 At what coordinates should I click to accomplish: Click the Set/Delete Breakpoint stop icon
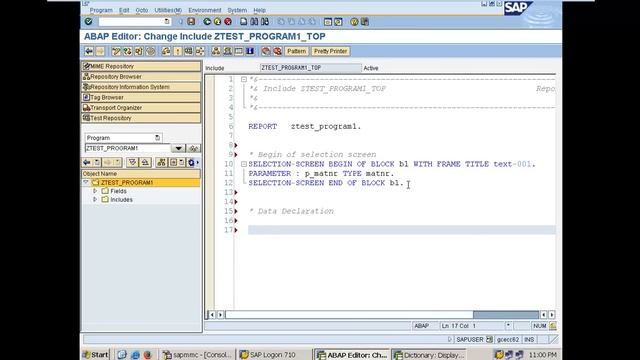(266, 51)
